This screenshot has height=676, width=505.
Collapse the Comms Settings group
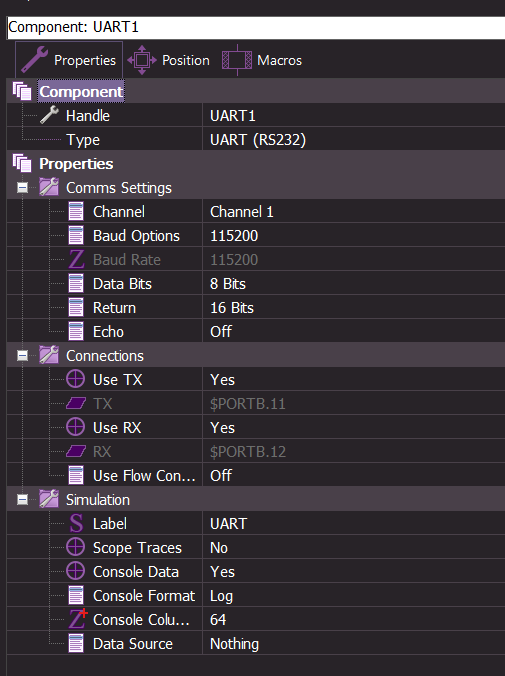pyautogui.click(x=22, y=188)
